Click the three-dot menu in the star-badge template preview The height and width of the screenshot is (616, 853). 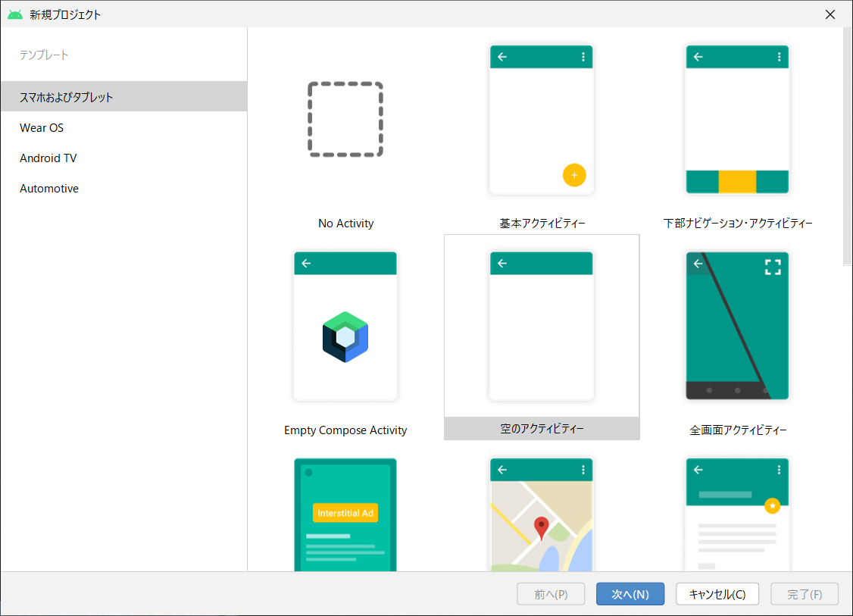click(779, 470)
